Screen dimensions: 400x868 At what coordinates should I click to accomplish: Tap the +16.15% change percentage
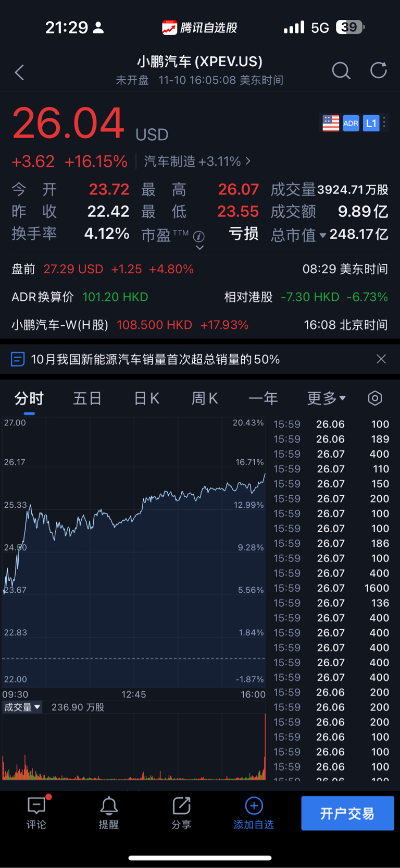[x=96, y=162]
